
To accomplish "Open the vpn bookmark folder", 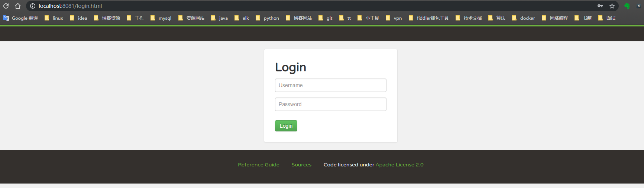I will point(394,18).
